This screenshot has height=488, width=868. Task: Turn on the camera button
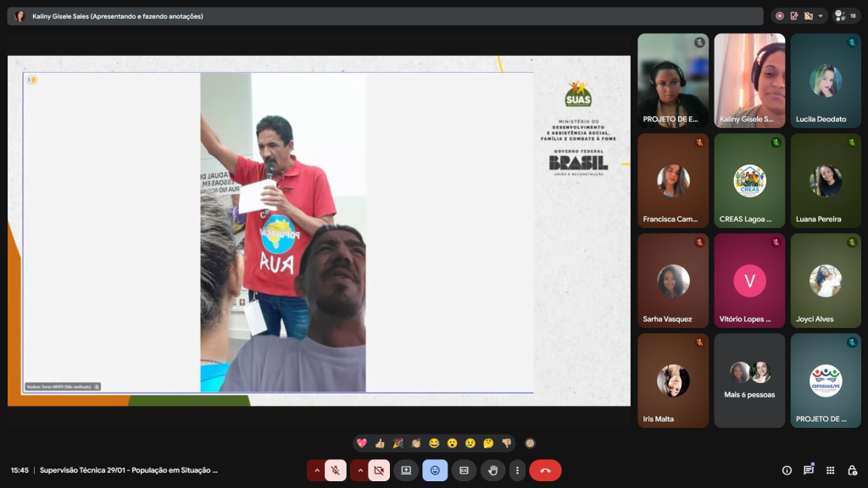point(379,470)
